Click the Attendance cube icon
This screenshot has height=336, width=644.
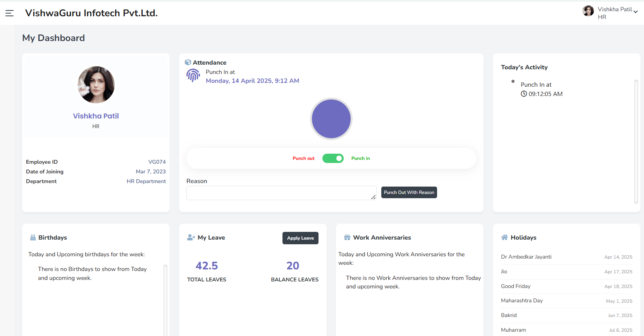point(188,62)
